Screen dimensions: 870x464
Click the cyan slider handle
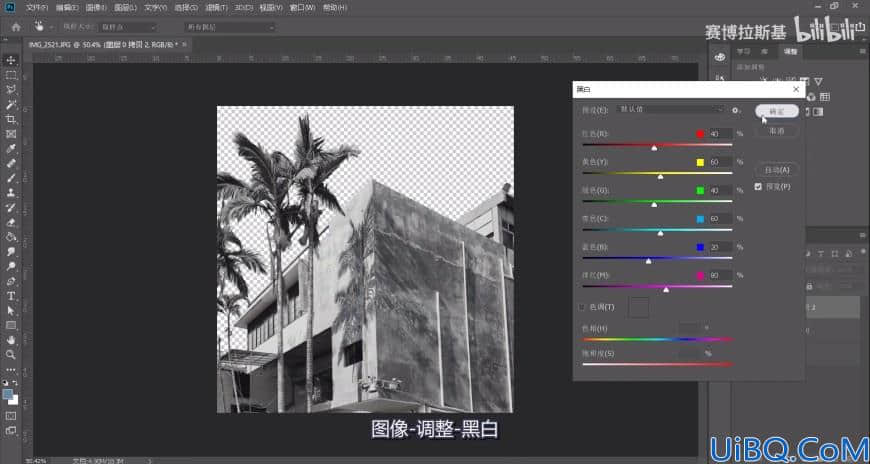pyautogui.click(x=660, y=233)
